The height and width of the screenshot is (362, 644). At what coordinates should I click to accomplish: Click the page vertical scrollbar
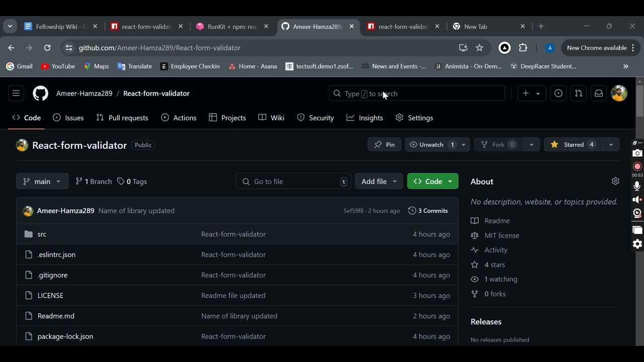(639, 101)
